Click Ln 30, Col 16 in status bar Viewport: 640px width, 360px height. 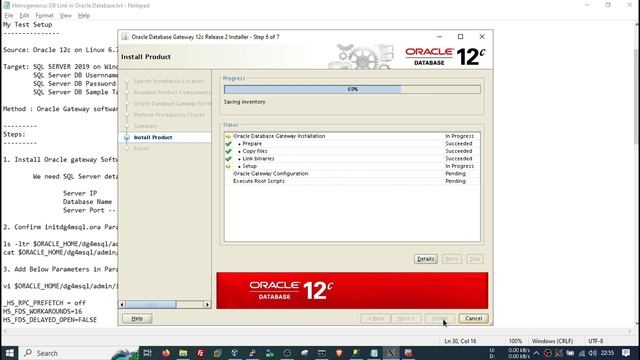460,341
